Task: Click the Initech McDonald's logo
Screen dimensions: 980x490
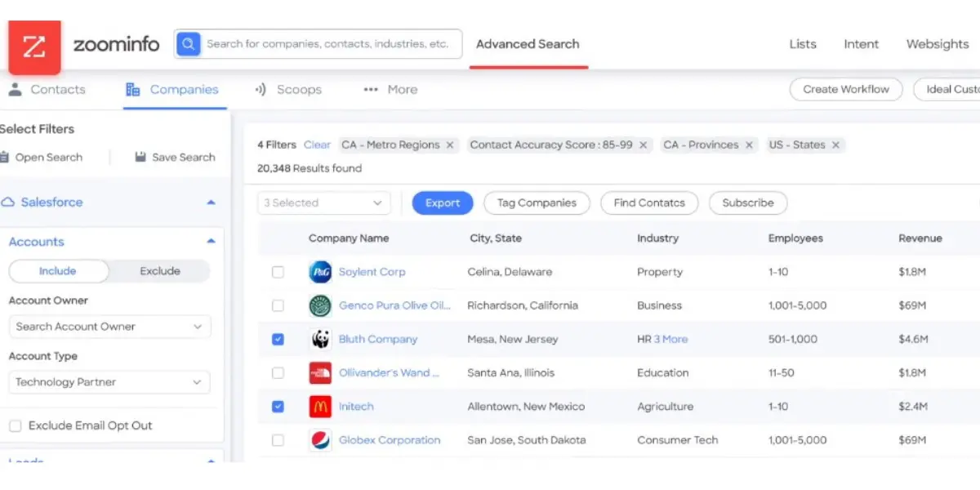Action: tap(320, 407)
